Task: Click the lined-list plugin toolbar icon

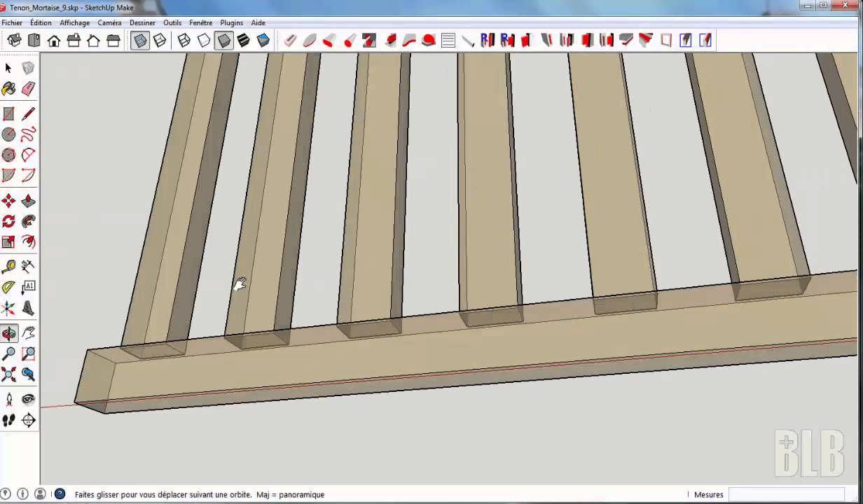Action: (448, 41)
